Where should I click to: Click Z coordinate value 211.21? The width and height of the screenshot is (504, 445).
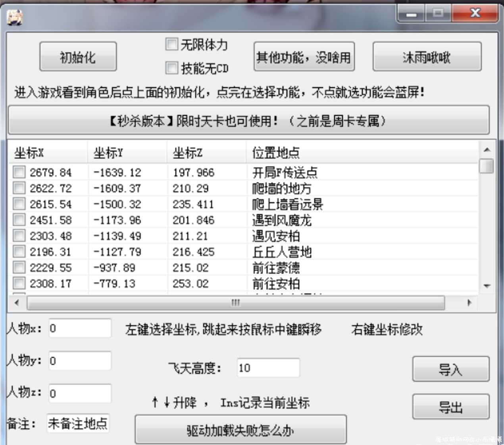(190, 236)
